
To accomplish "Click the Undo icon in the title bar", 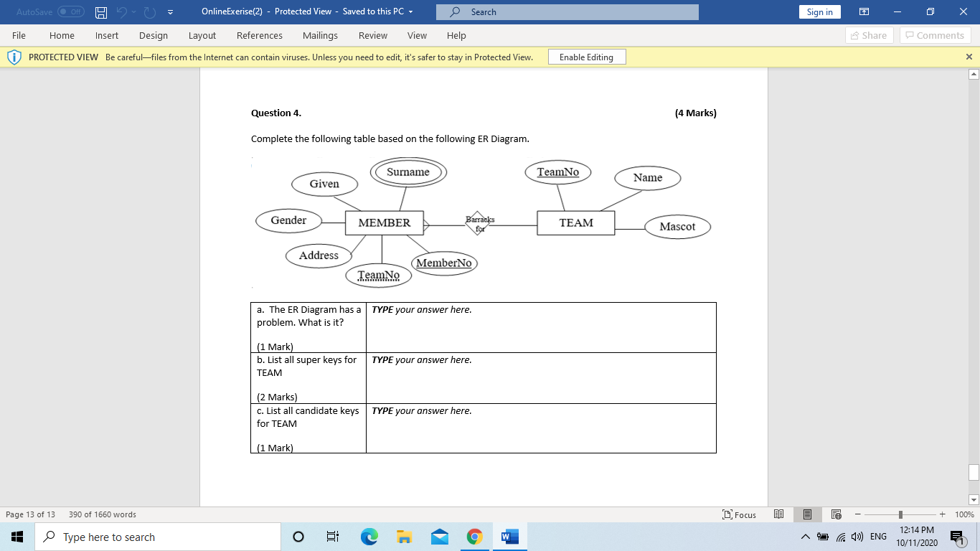I will pos(122,11).
